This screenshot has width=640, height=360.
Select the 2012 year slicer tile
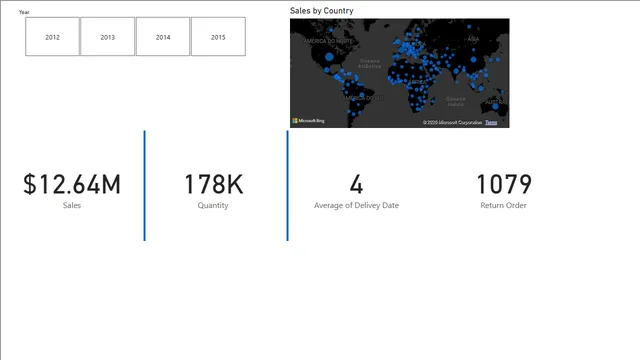click(52, 36)
